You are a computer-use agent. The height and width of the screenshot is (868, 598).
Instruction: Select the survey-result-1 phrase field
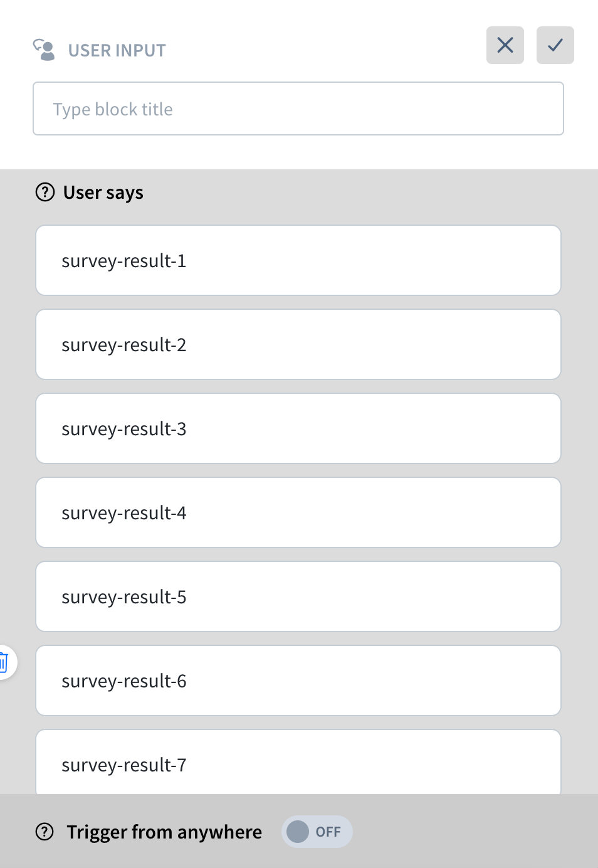click(298, 260)
